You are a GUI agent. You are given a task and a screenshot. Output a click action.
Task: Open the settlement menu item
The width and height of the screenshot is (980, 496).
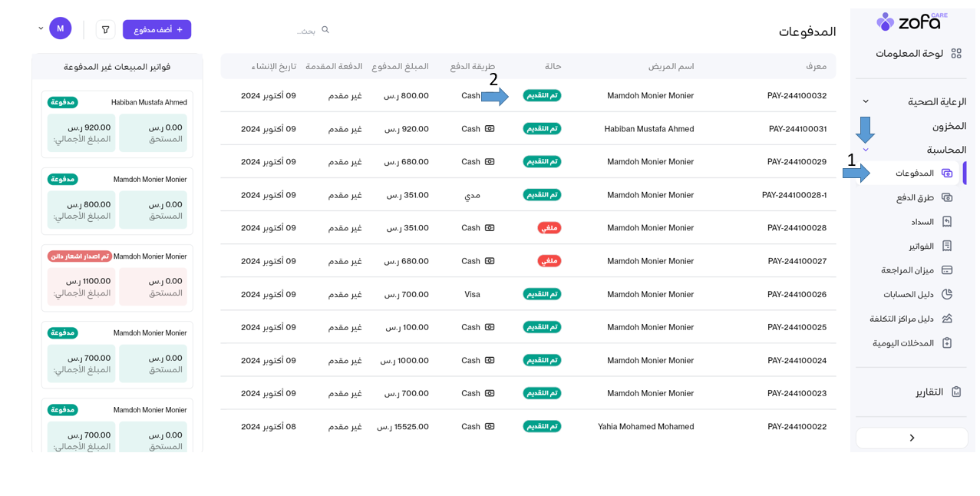922,222
